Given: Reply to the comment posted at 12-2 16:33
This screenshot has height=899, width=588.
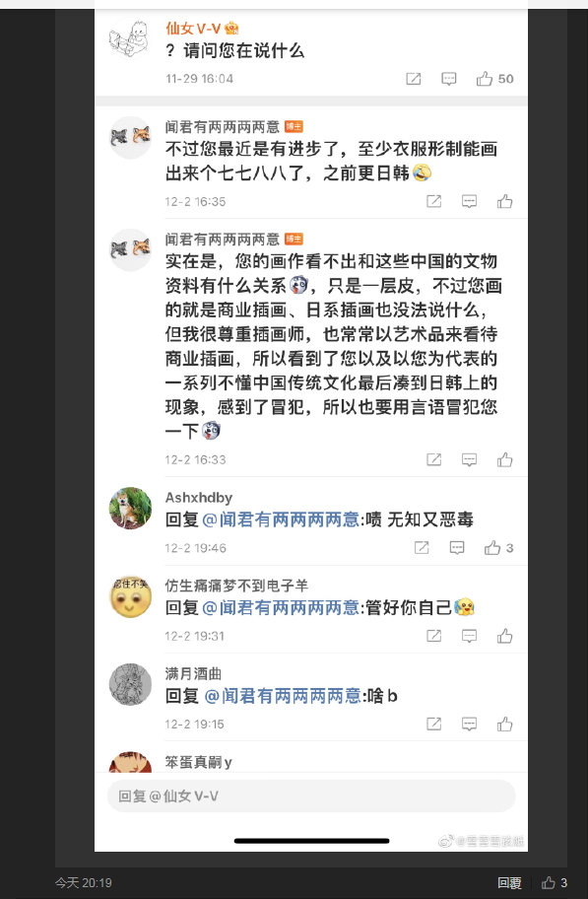Looking at the screenshot, I should (x=470, y=459).
